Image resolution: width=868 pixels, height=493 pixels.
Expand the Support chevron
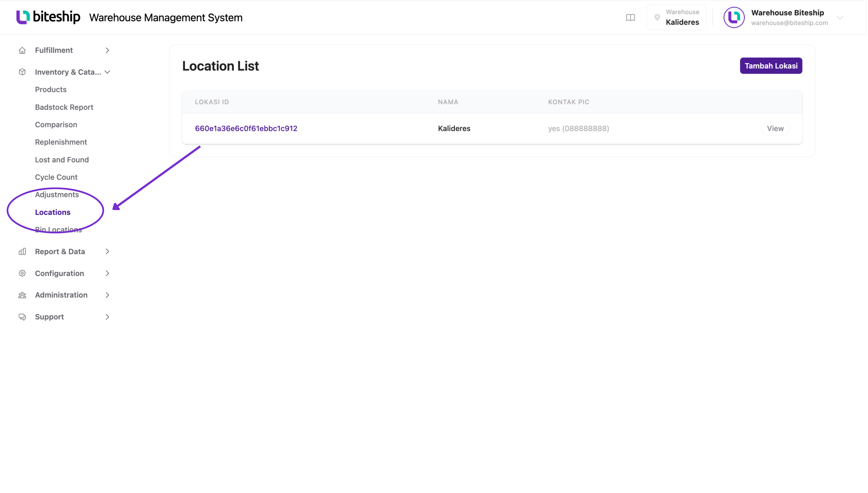tap(107, 317)
